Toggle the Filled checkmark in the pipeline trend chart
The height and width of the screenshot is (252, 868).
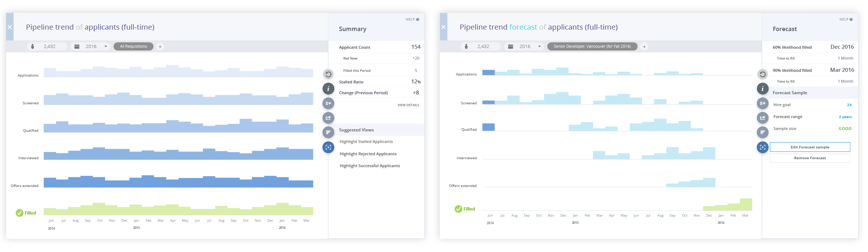(19, 213)
